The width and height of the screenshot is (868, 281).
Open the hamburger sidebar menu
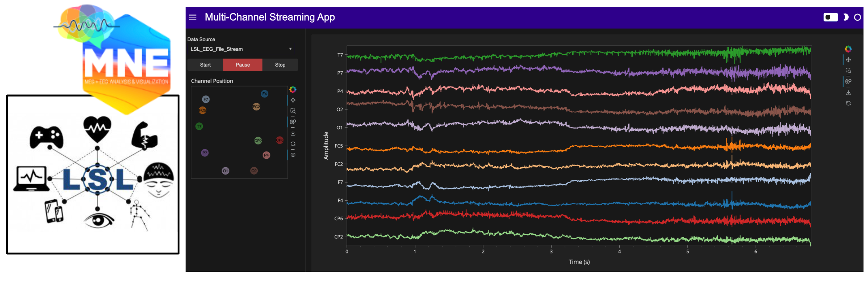[x=193, y=17]
